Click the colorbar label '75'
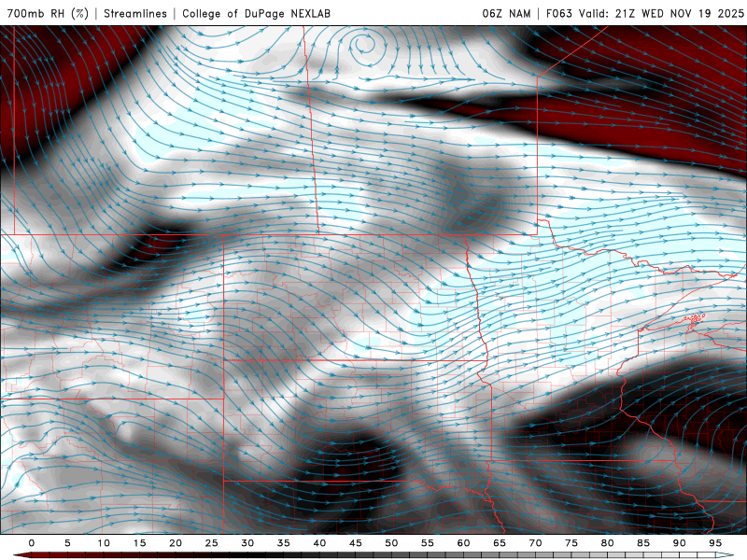The image size is (747, 560). click(571, 543)
